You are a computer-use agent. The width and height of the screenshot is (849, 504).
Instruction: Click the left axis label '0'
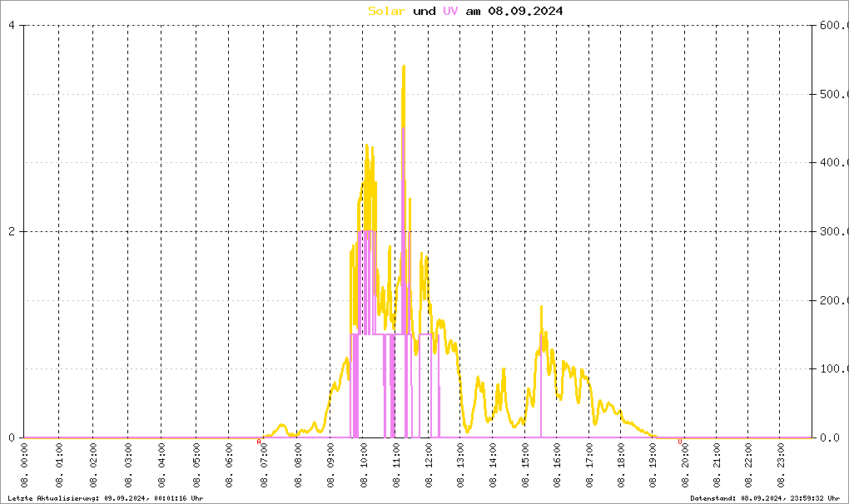coord(12,437)
